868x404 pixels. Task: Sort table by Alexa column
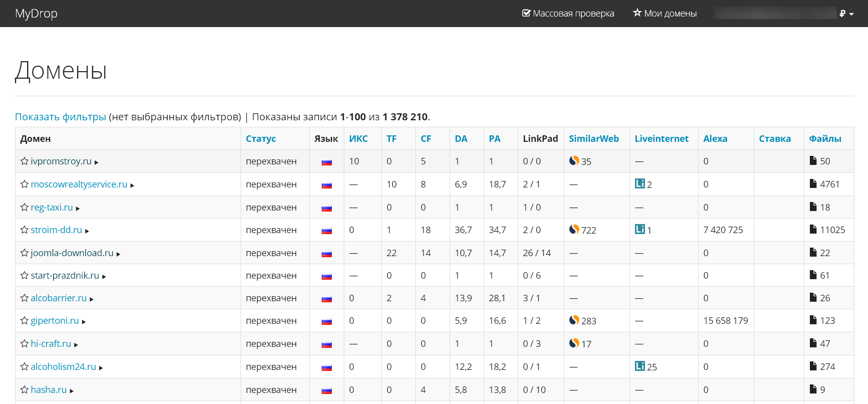715,139
